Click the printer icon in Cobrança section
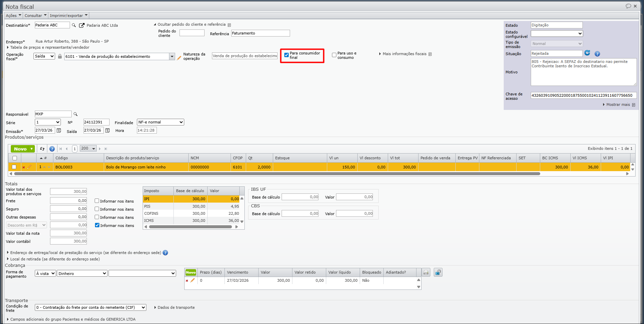The image size is (644, 324). (426, 273)
